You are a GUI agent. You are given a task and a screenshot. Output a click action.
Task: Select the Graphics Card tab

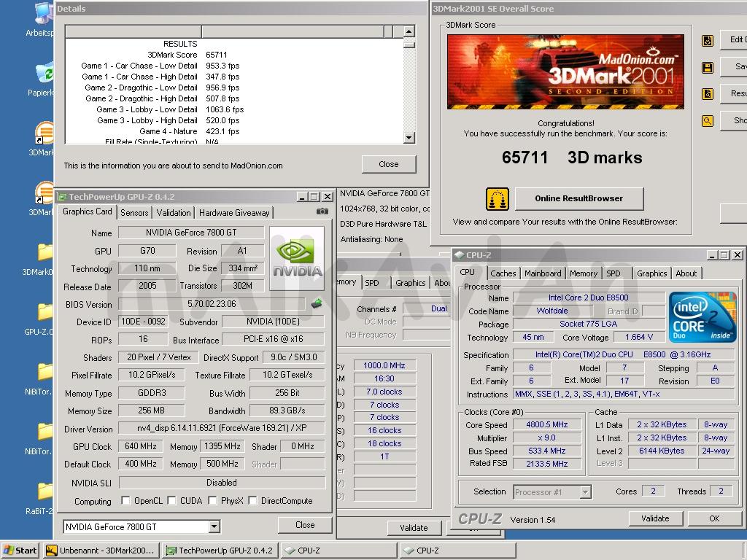pyautogui.click(x=88, y=211)
